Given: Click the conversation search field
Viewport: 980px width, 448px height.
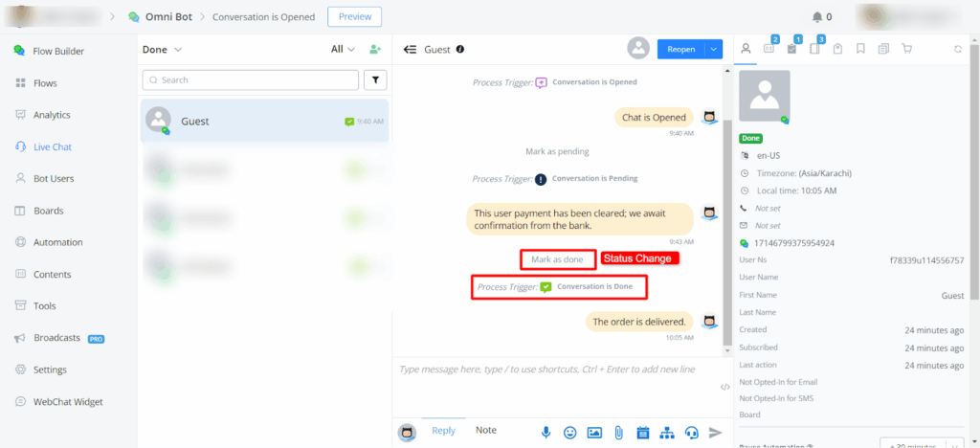Looking at the screenshot, I should 251,80.
